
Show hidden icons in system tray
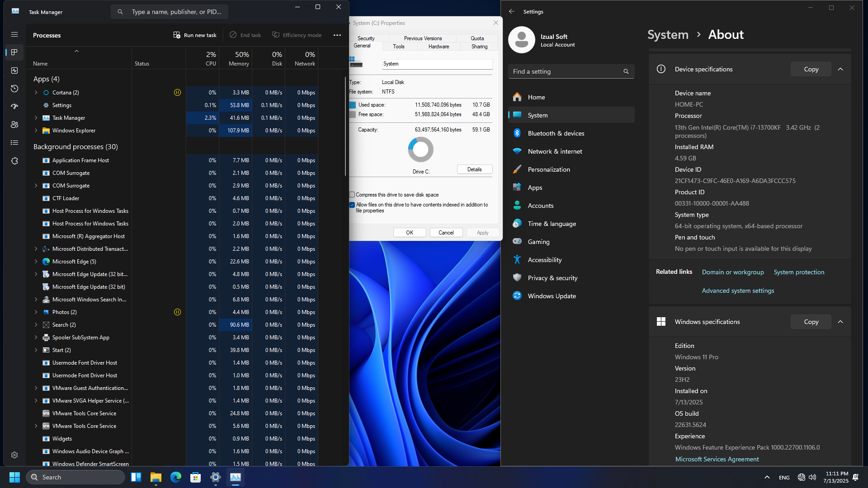pos(767,477)
